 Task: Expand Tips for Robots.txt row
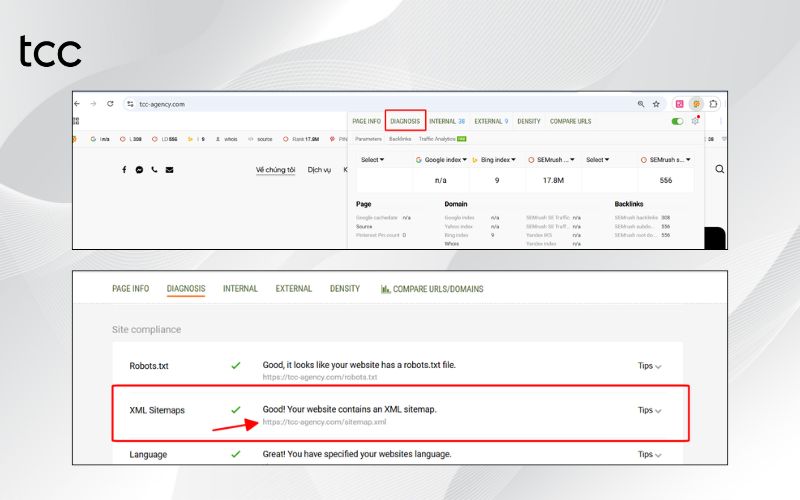coord(649,366)
